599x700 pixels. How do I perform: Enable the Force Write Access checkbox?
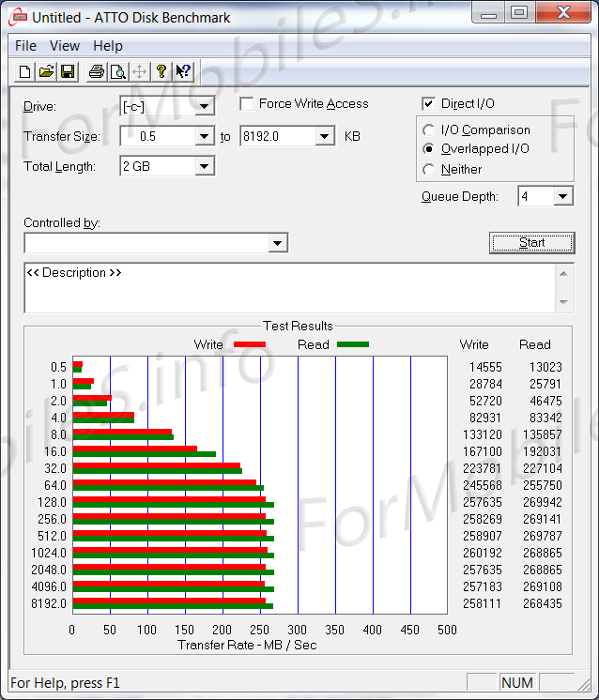click(x=247, y=104)
